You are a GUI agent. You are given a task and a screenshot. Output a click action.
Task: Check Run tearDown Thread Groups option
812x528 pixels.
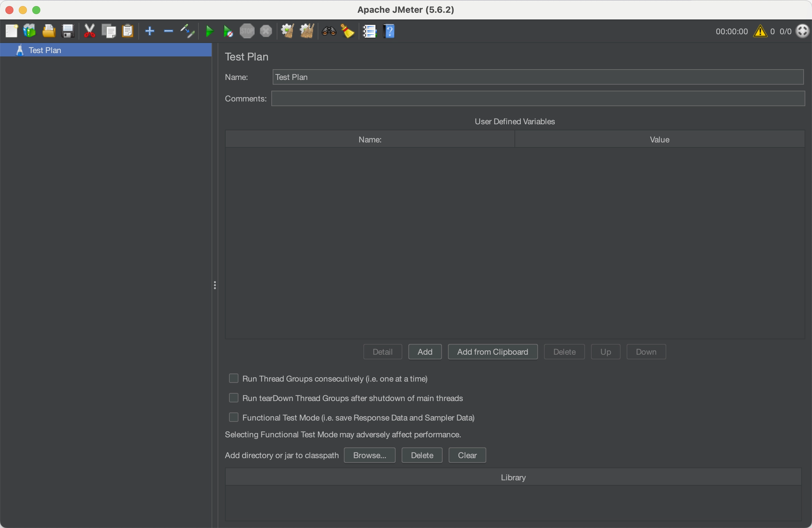click(234, 398)
